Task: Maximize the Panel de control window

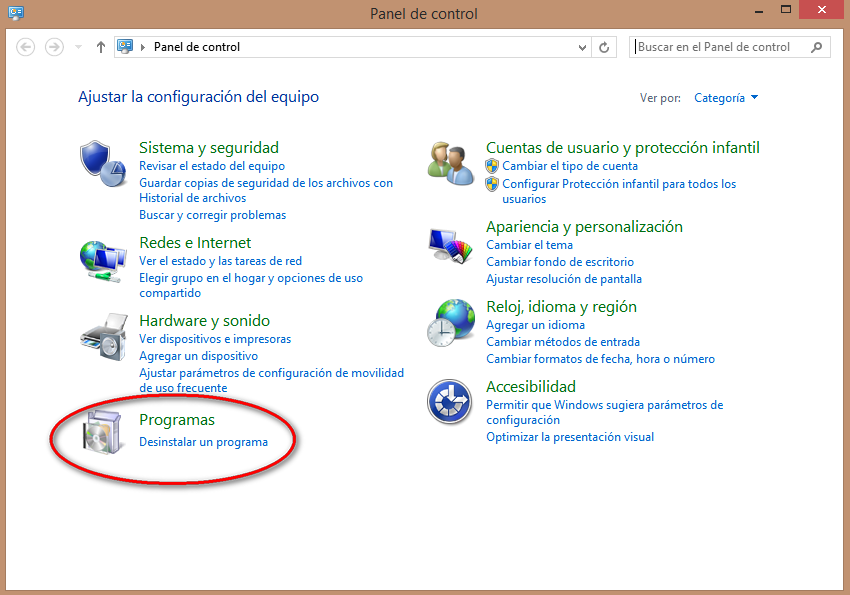Action: [x=786, y=10]
